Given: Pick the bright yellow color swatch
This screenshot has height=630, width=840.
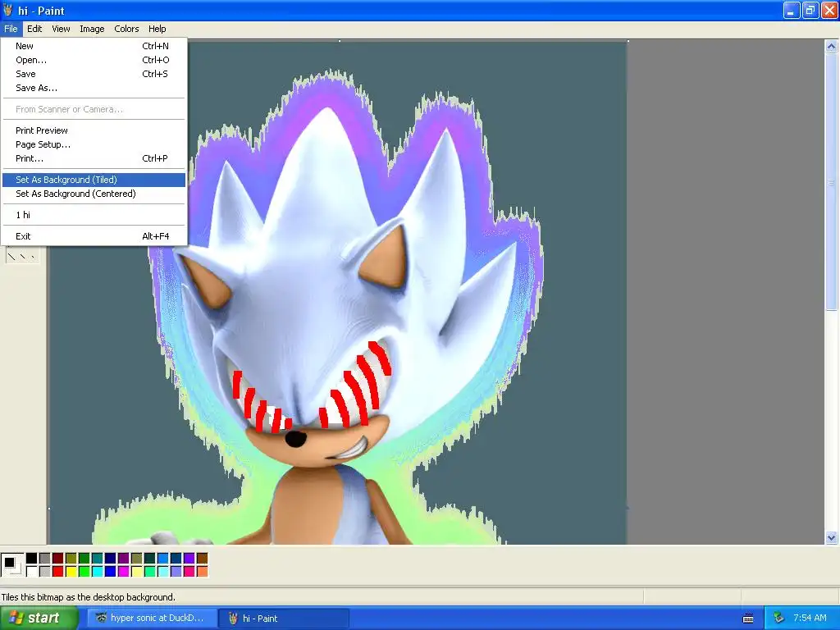Looking at the screenshot, I should tap(71, 572).
